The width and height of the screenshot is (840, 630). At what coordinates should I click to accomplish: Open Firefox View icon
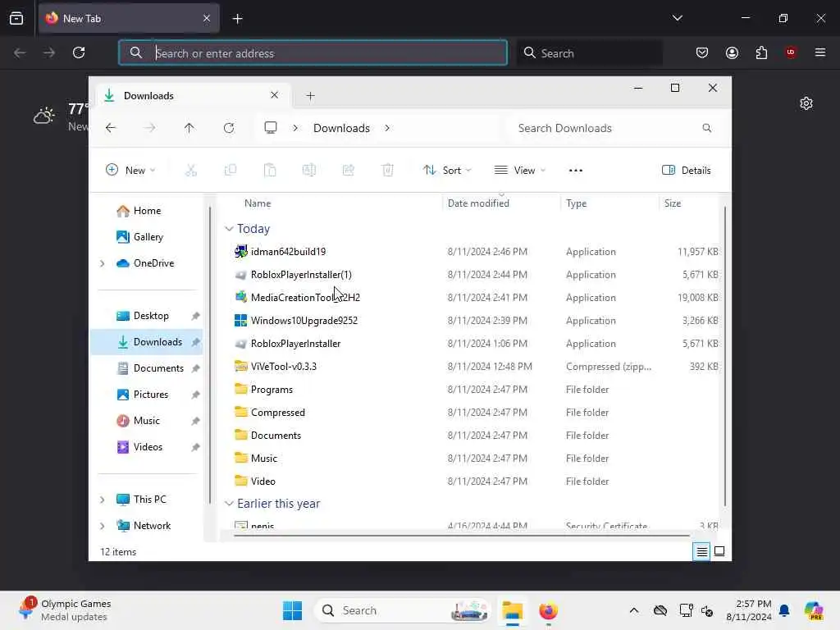tap(16, 18)
